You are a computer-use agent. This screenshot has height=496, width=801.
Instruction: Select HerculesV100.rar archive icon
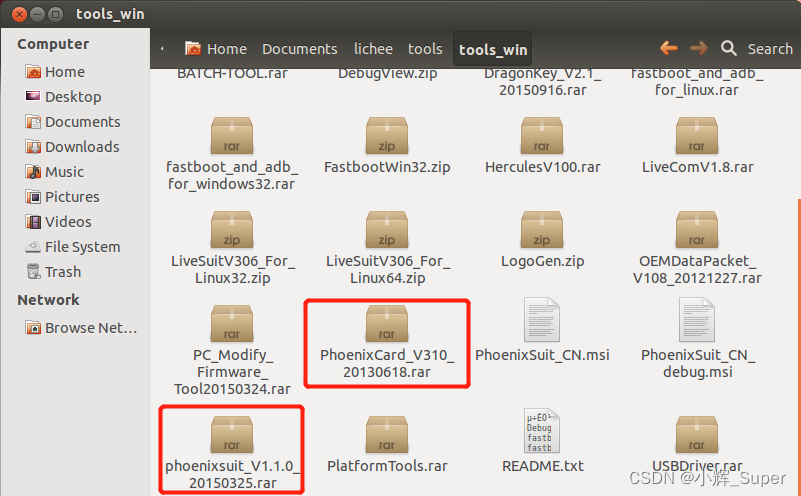[541, 136]
